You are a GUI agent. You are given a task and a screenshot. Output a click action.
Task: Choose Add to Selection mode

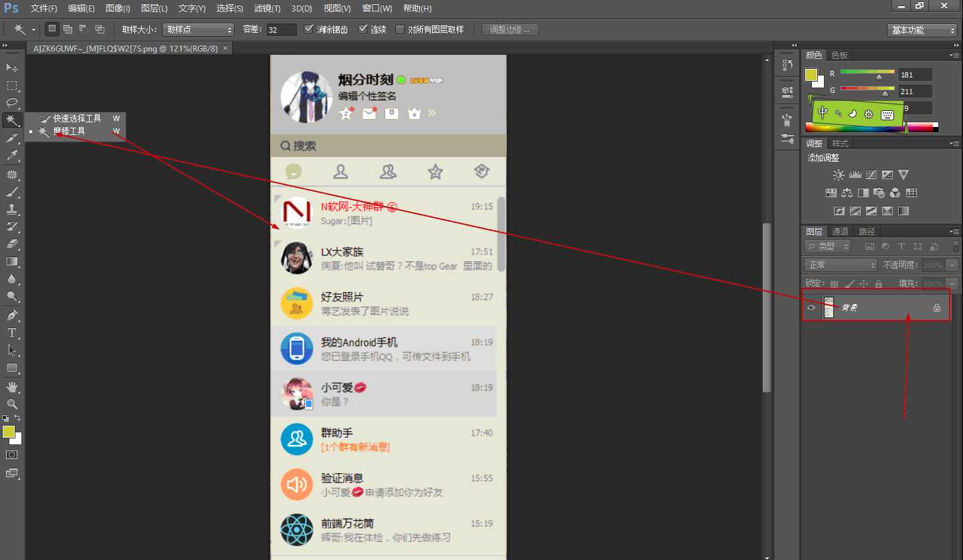click(68, 29)
